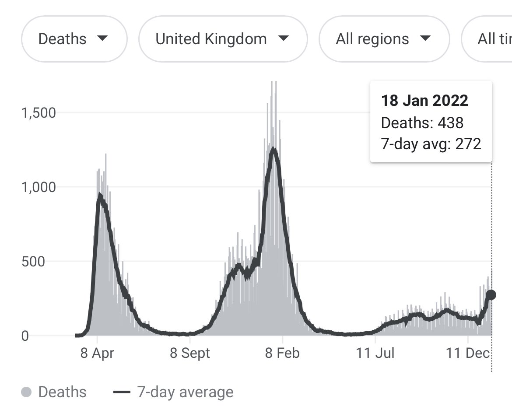Open the United Kingdom country dropdown
The height and width of the screenshot is (420, 512).
pyautogui.click(x=223, y=39)
